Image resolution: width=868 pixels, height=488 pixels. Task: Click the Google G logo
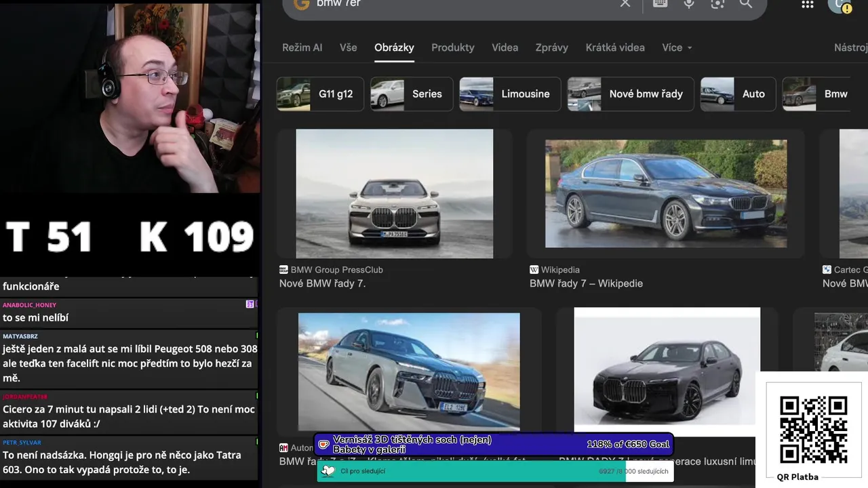pos(301,3)
